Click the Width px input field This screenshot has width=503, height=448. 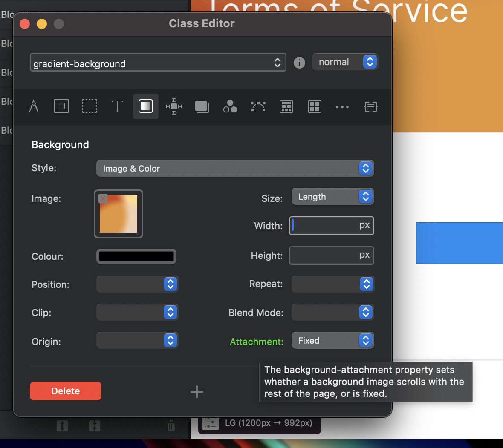331,226
